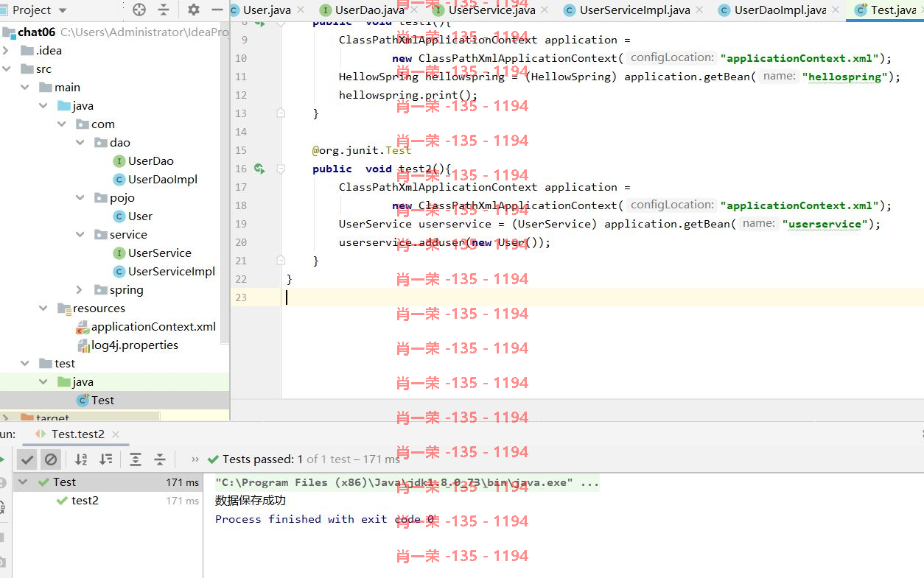This screenshot has width=924, height=578.
Task: Click the Test class icon in project tree
Action: 83,401
